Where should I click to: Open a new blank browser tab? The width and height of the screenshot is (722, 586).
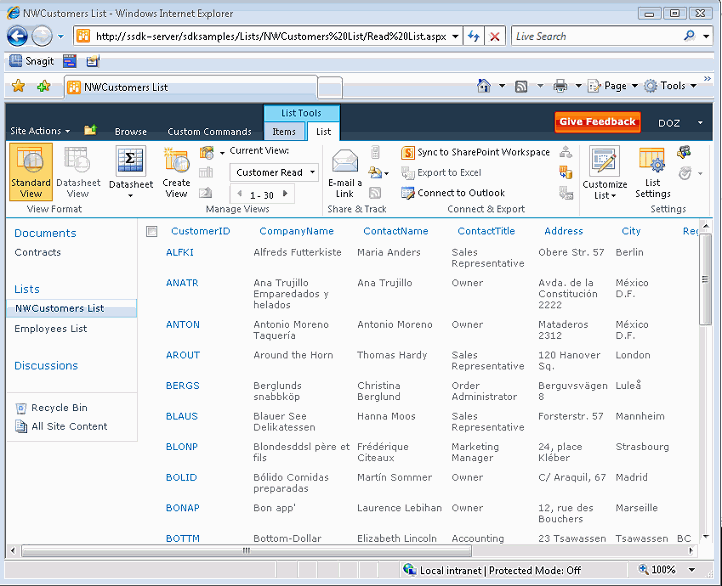click(330, 87)
